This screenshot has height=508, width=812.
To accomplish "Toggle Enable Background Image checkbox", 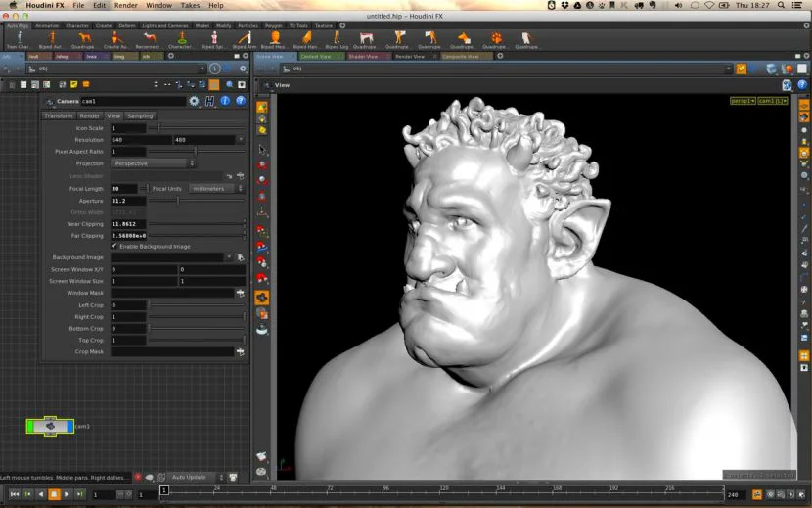I will (x=113, y=247).
